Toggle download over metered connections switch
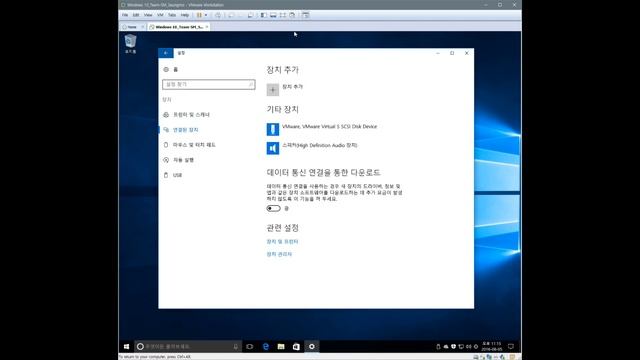The width and height of the screenshot is (640, 360). 273,209
